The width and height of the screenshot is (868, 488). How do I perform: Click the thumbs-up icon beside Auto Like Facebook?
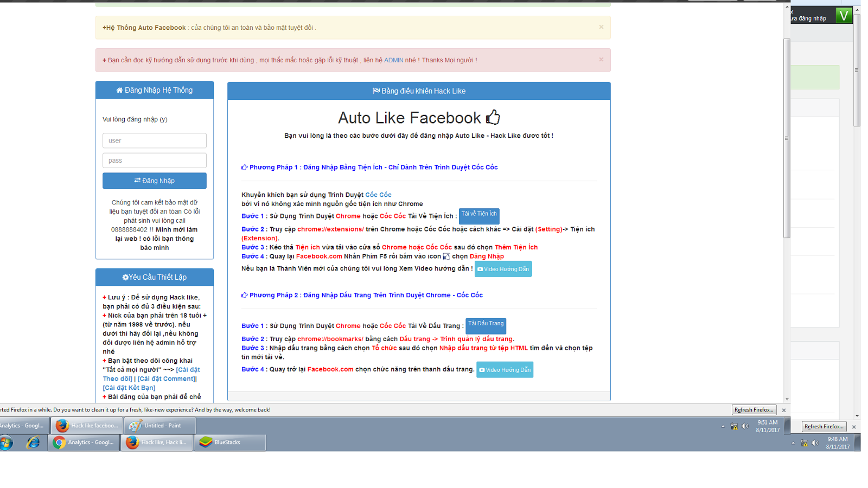coord(493,117)
